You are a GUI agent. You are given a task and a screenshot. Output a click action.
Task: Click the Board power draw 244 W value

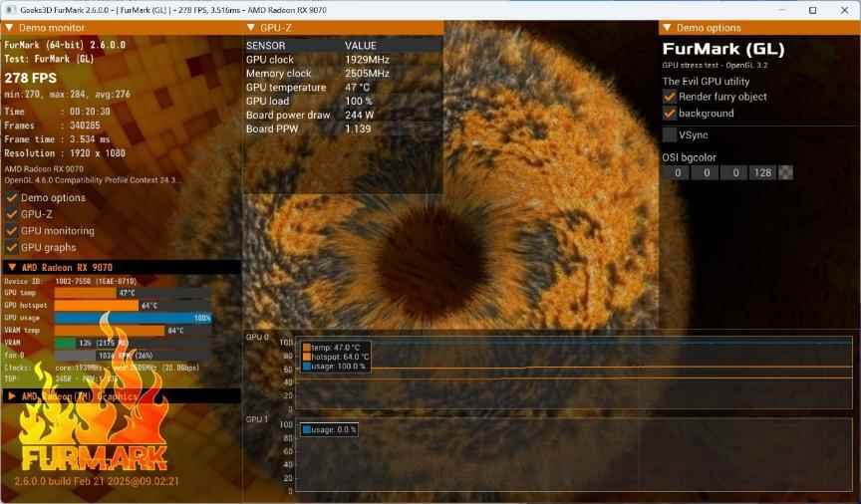pos(359,115)
